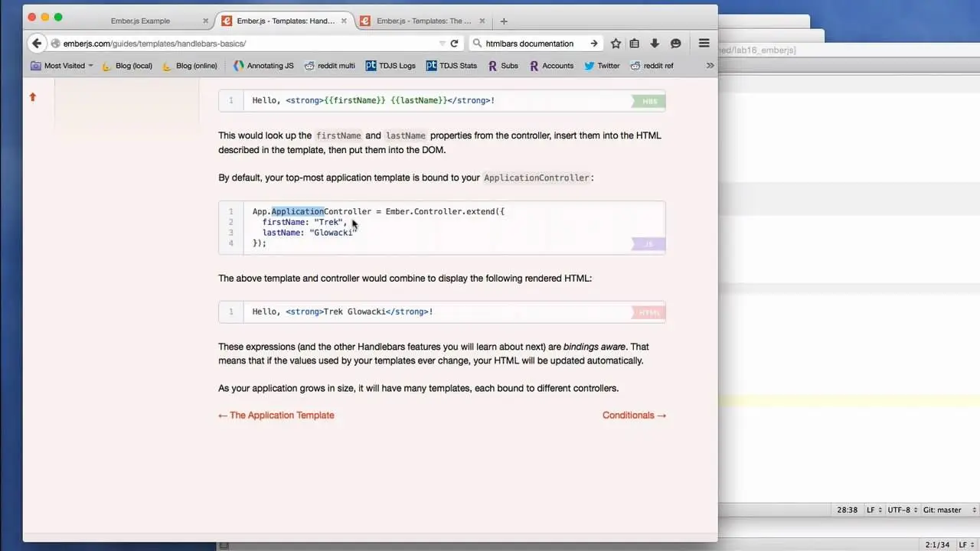
Task: Click the orange scroll-to-top arrow
Action: point(32,97)
